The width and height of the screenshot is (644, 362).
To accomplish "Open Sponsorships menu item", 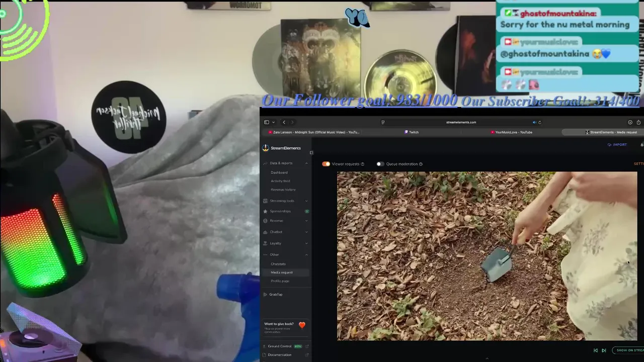I will click(280, 211).
